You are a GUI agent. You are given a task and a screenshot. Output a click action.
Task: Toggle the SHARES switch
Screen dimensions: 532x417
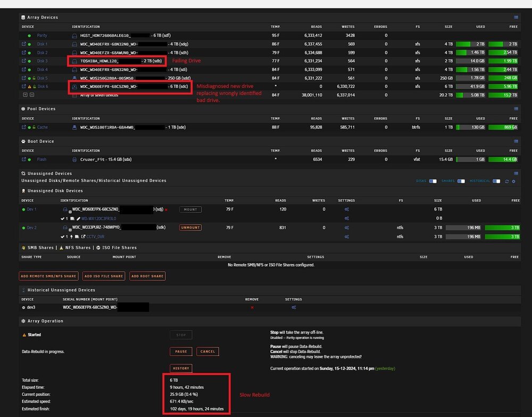[x=461, y=181]
